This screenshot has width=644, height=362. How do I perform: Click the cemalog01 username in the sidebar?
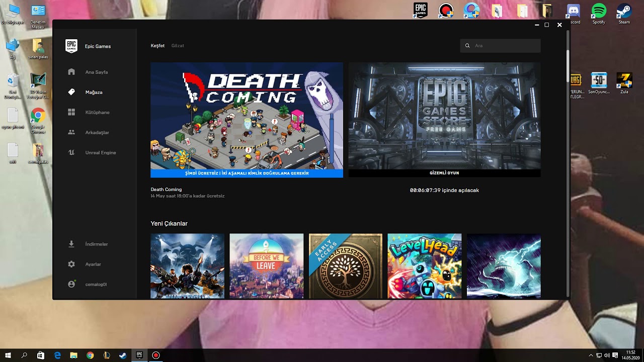pos(96,284)
